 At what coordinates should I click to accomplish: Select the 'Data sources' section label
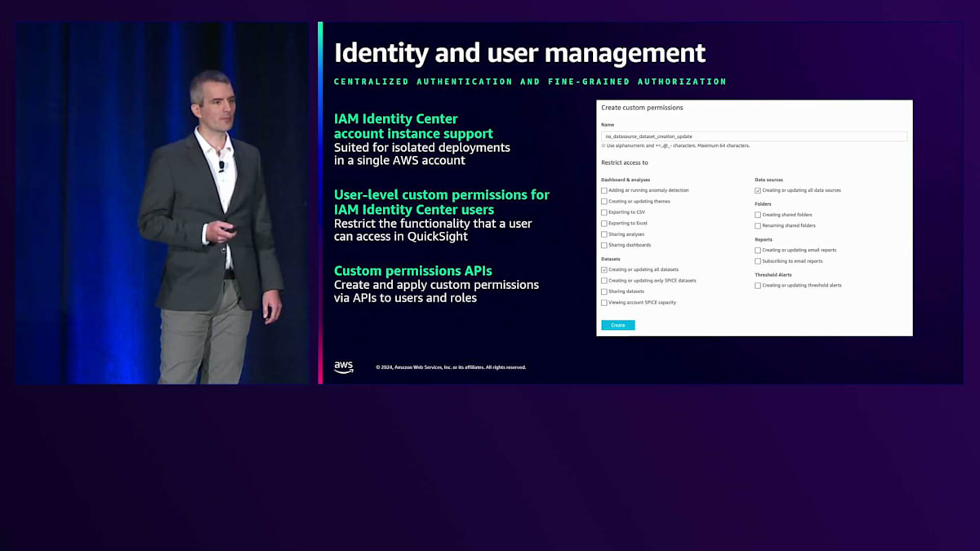point(769,180)
